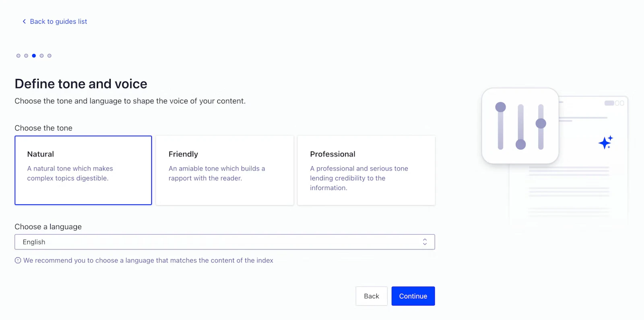Click the language selector up-down arrows
644x320 pixels.
click(425, 242)
